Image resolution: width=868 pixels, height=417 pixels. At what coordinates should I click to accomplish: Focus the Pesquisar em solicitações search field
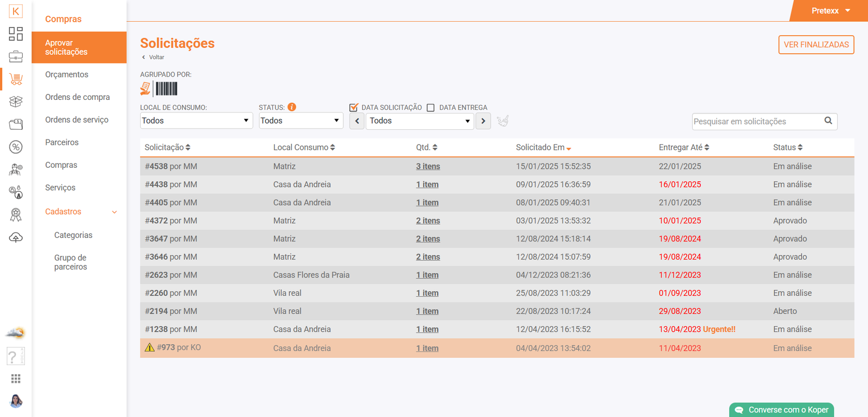click(x=757, y=122)
